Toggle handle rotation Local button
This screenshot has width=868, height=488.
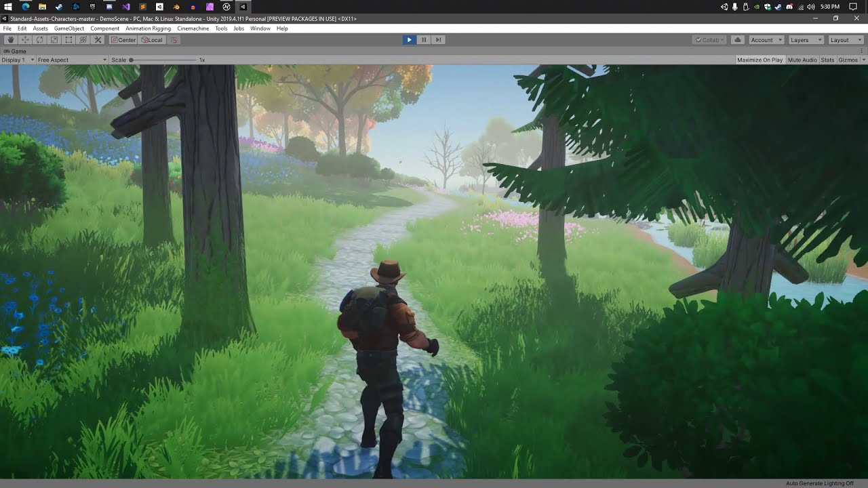pos(152,40)
